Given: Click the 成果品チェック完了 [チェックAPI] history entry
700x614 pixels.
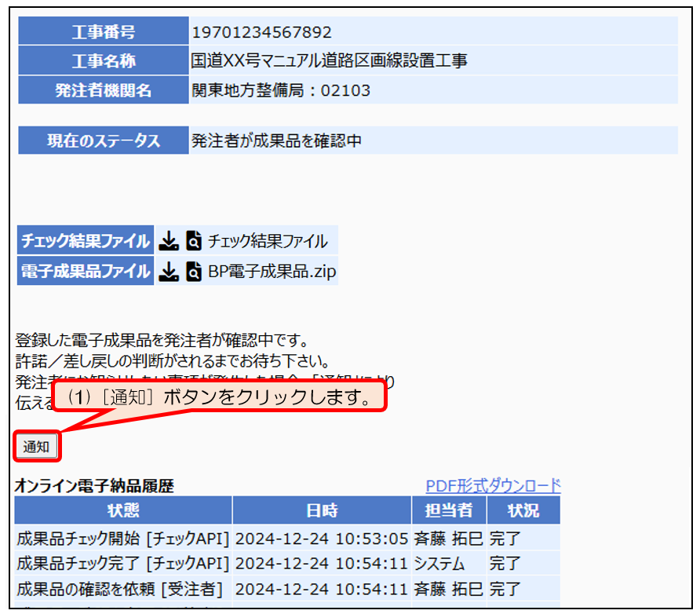Looking at the screenshot, I should (123, 564).
